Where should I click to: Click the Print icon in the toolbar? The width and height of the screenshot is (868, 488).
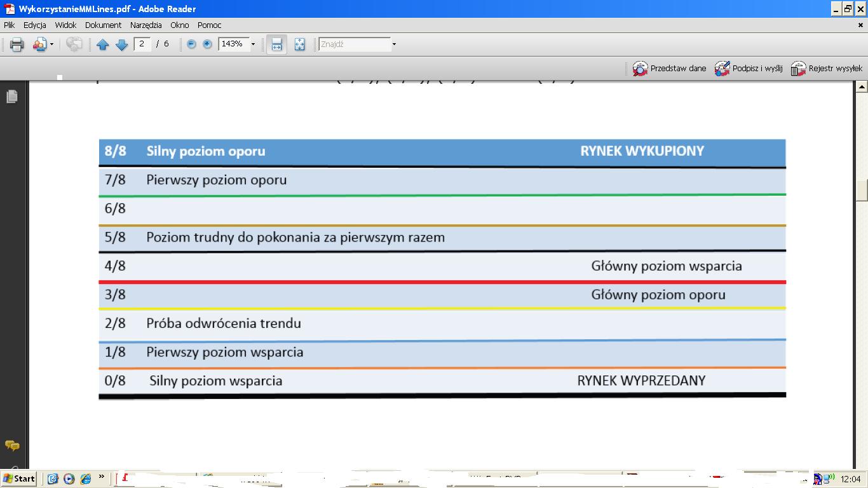17,44
